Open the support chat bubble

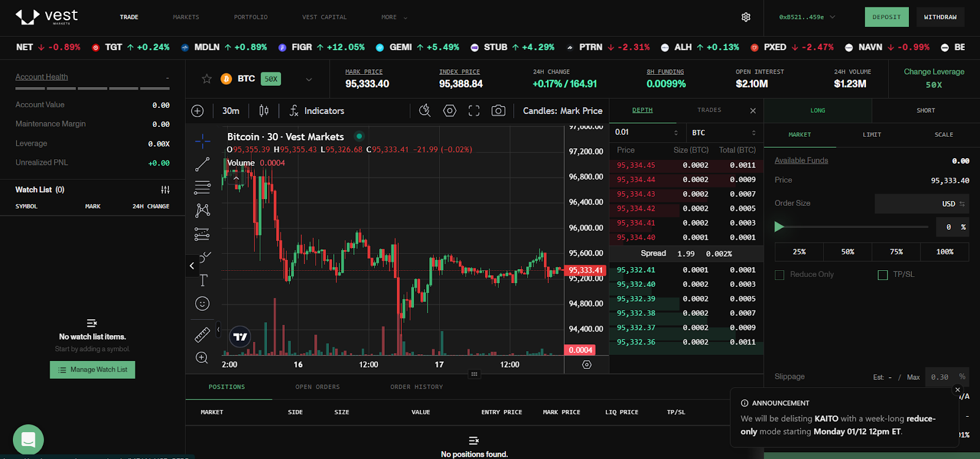tap(28, 439)
